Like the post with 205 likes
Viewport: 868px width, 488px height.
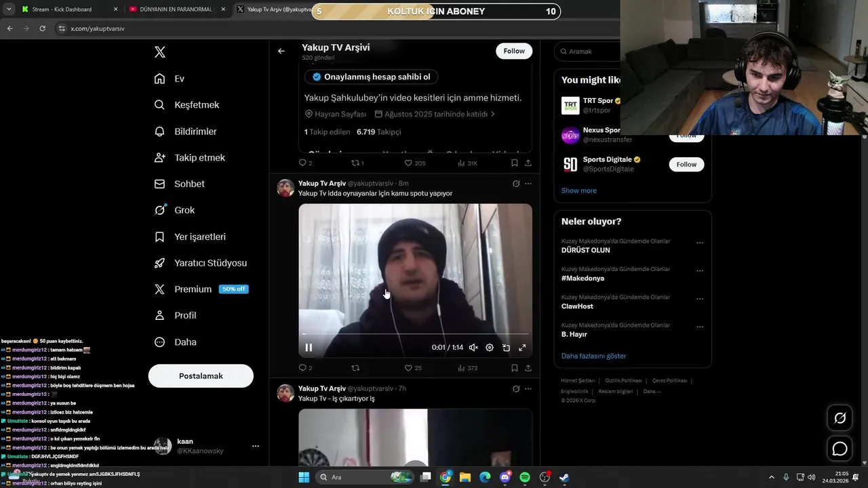coord(414,163)
